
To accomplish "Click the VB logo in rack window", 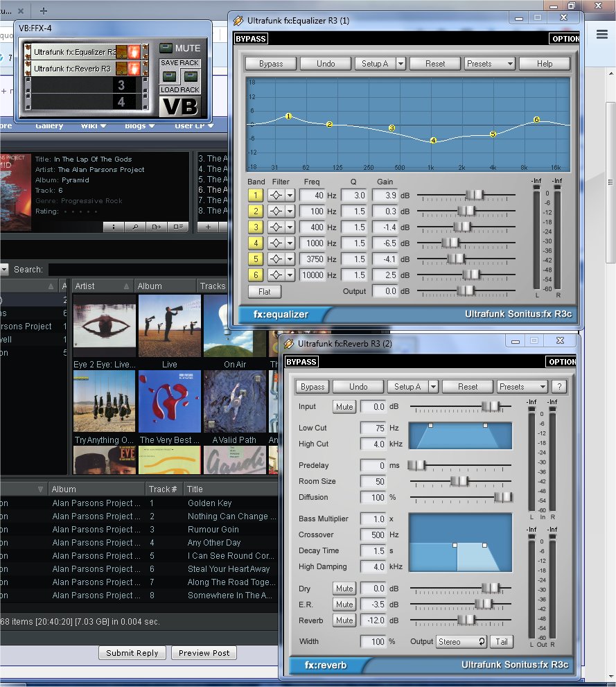I will 180,107.
